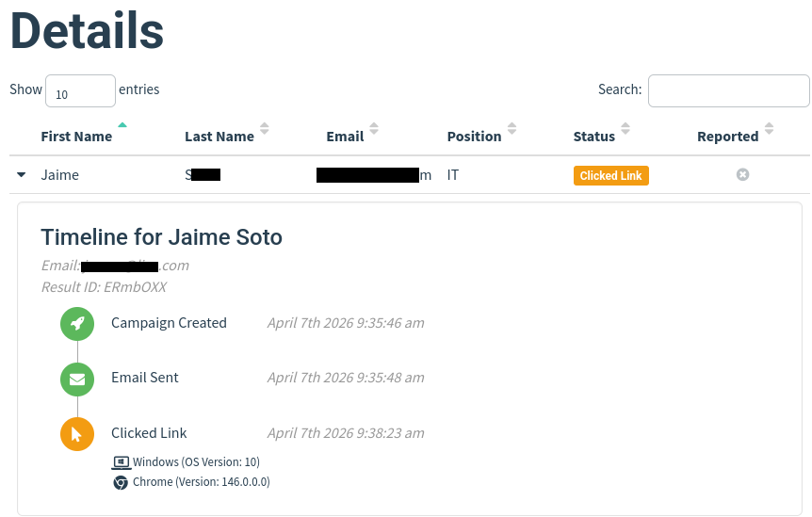
Task: Click the orange Clicked Link cursor icon
Action: click(77, 434)
